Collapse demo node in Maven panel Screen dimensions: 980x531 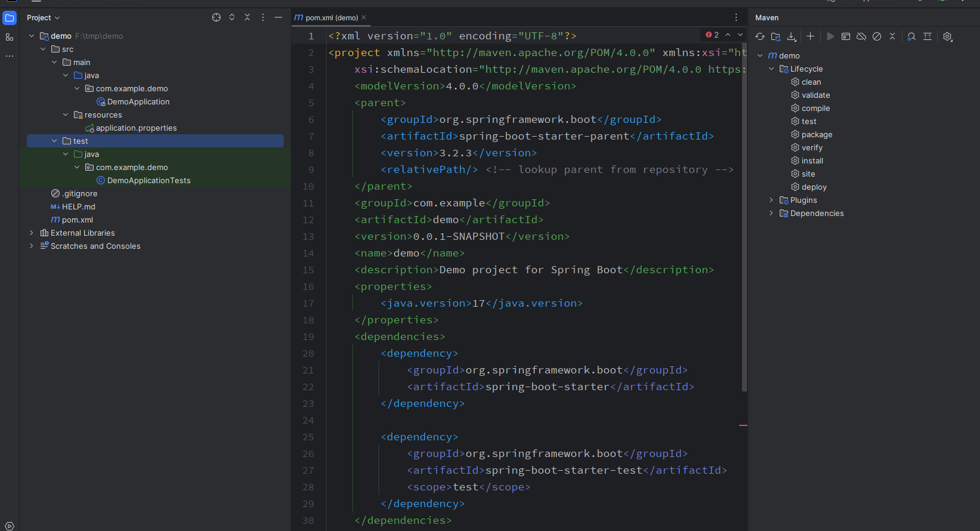point(760,55)
